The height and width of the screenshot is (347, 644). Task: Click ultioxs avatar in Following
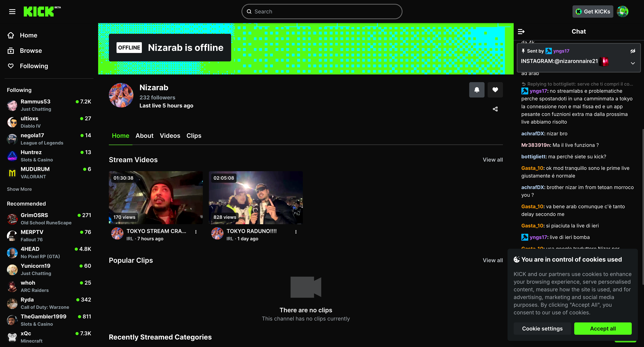12,122
